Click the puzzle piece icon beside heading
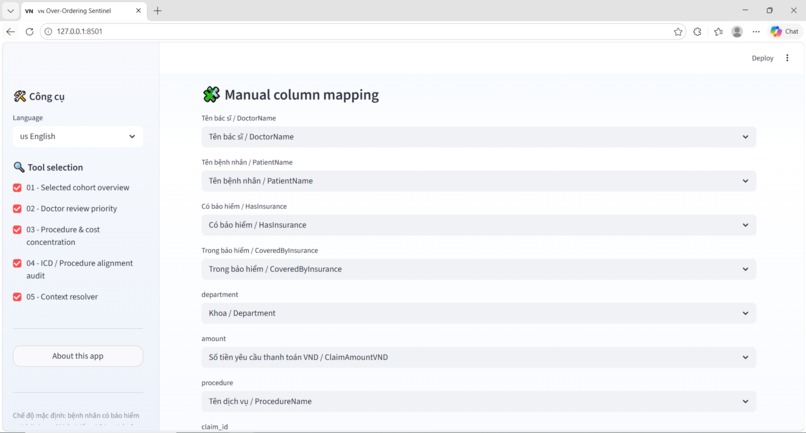The image size is (806, 433). pyautogui.click(x=211, y=95)
